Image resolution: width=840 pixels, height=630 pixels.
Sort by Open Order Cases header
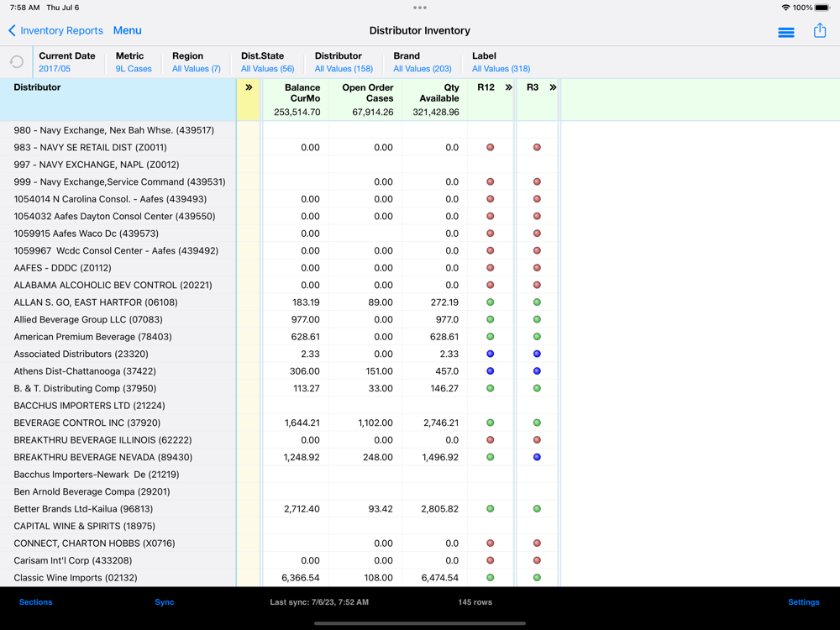pyautogui.click(x=368, y=92)
